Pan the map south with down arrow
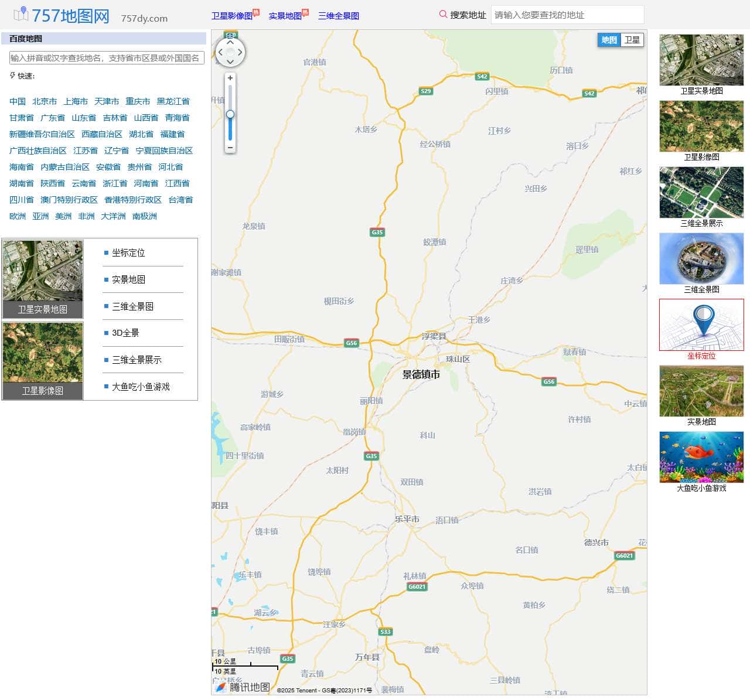This screenshot has height=700, width=750. (x=230, y=62)
